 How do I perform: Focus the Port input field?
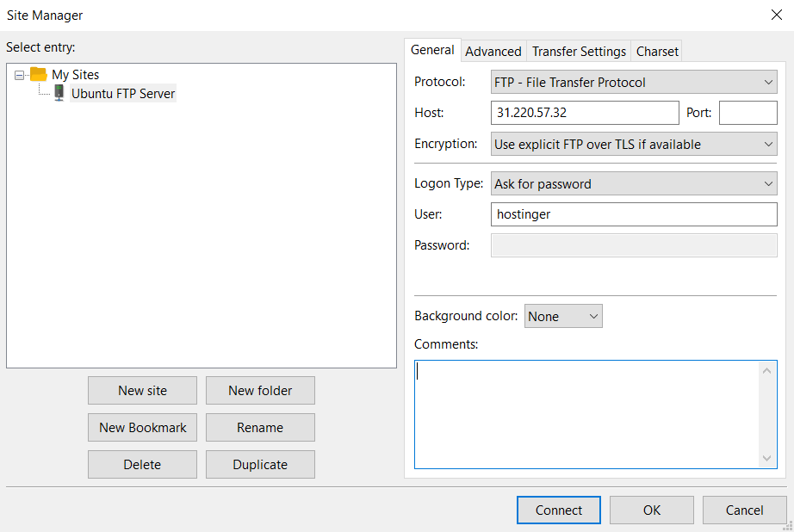[x=747, y=112]
